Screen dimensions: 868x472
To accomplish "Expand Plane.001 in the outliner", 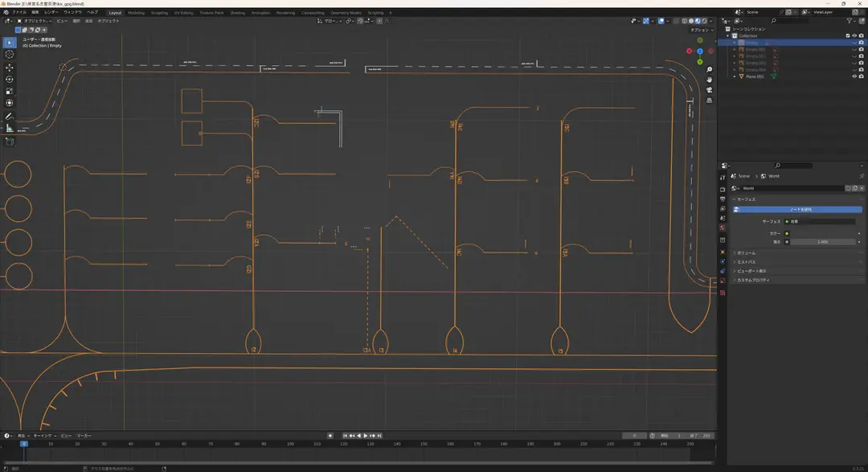I will tap(735, 76).
